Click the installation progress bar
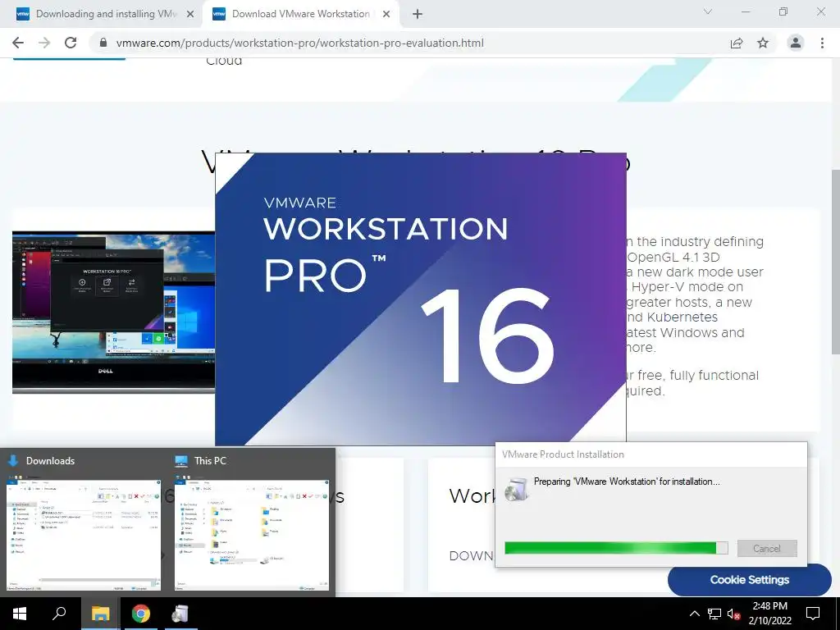Viewport: 840px width, 630px height. pyautogui.click(x=616, y=547)
